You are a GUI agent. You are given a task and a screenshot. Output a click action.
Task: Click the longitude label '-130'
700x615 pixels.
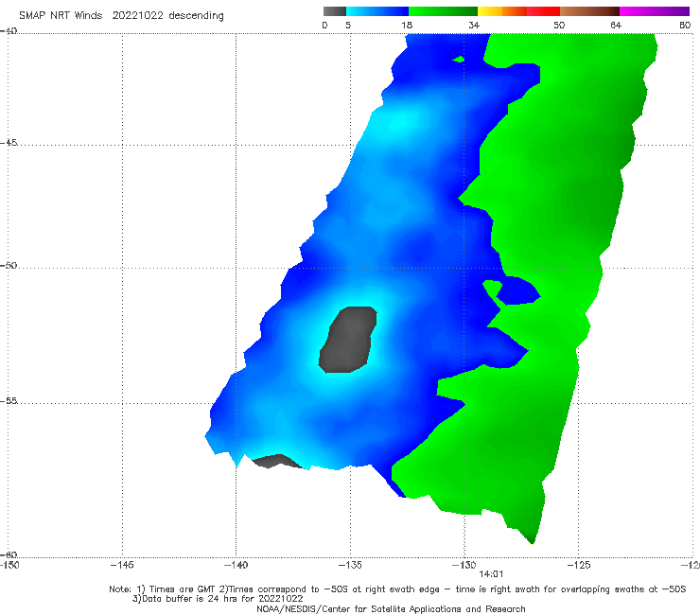click(464, 565)
